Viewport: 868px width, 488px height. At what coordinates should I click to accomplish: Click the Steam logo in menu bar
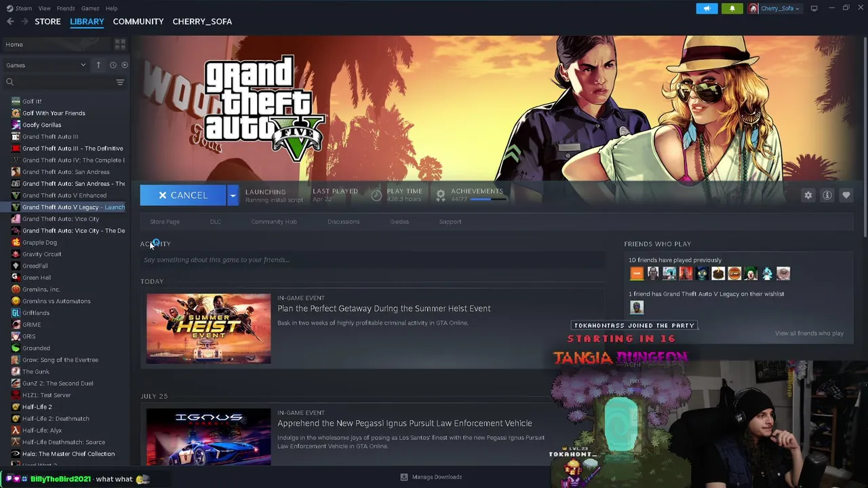point(9,8)
